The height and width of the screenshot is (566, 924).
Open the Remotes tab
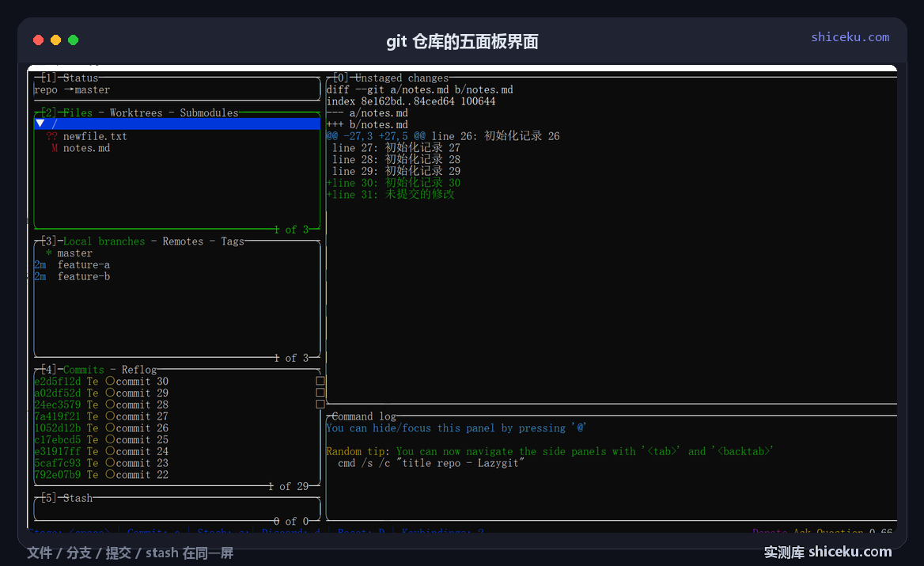click(183, 241)
